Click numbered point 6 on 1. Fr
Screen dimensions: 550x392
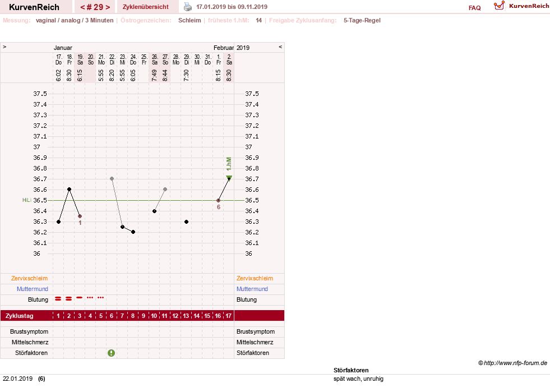(x=218, y=200)
